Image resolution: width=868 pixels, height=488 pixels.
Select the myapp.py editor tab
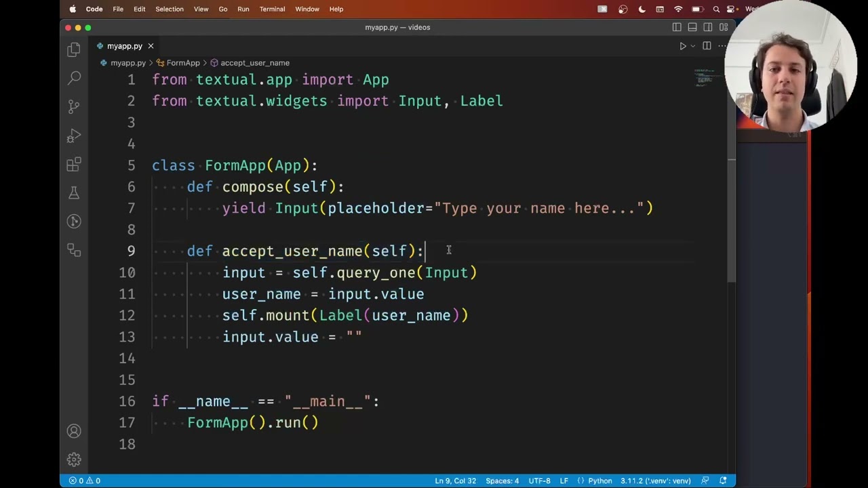coord(125,46)
